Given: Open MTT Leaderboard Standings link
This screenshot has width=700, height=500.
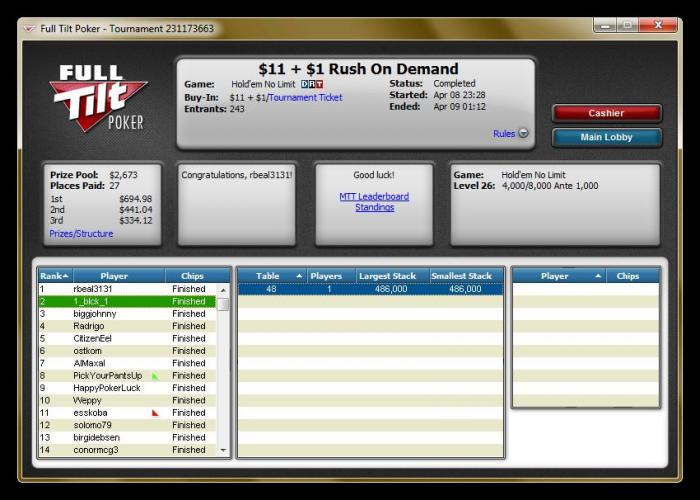Looking at the screenshot, I should pos(374,202).
